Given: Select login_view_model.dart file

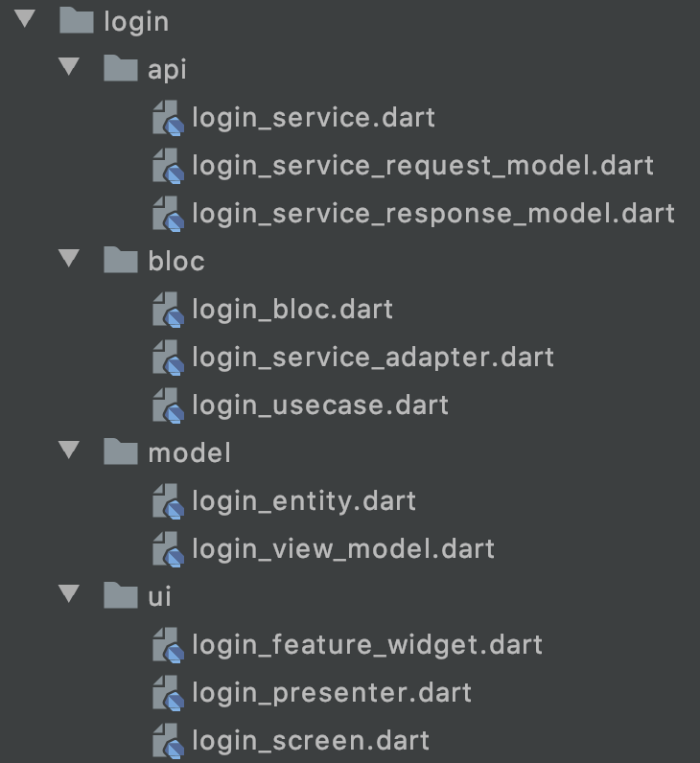Looking at the screenshot, I should (343, 549).
